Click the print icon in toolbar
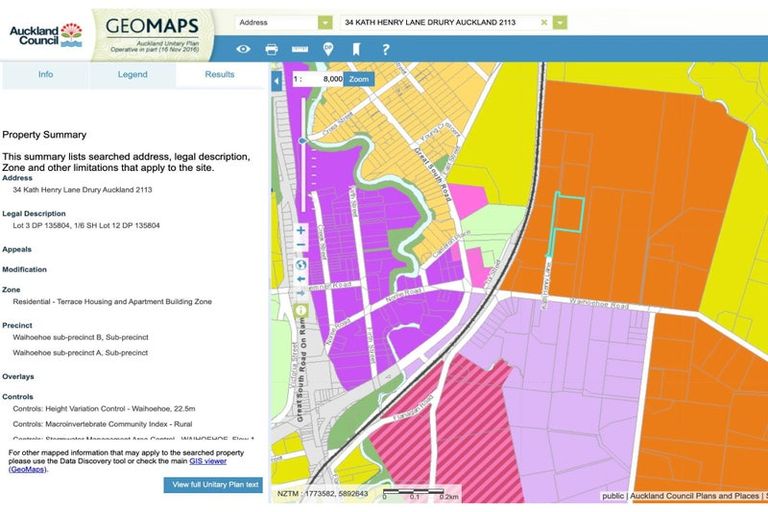768x512 pixels. [x=271, y=49]
